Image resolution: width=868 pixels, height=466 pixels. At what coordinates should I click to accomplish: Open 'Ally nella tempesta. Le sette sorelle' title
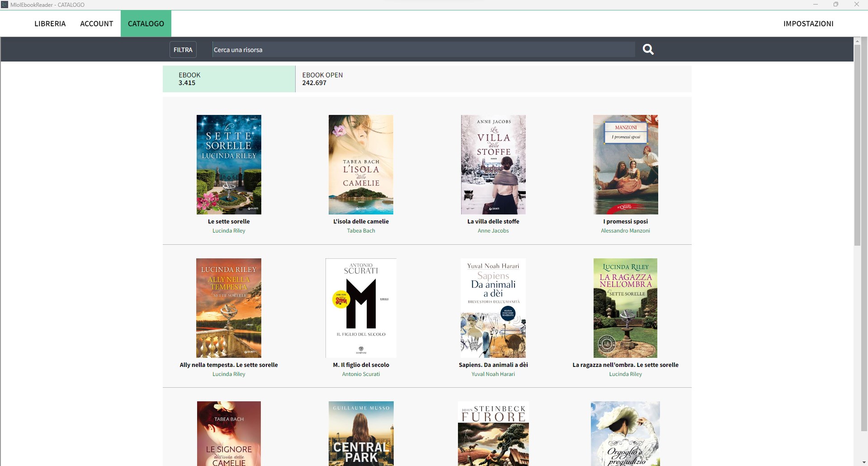[229, 365]
